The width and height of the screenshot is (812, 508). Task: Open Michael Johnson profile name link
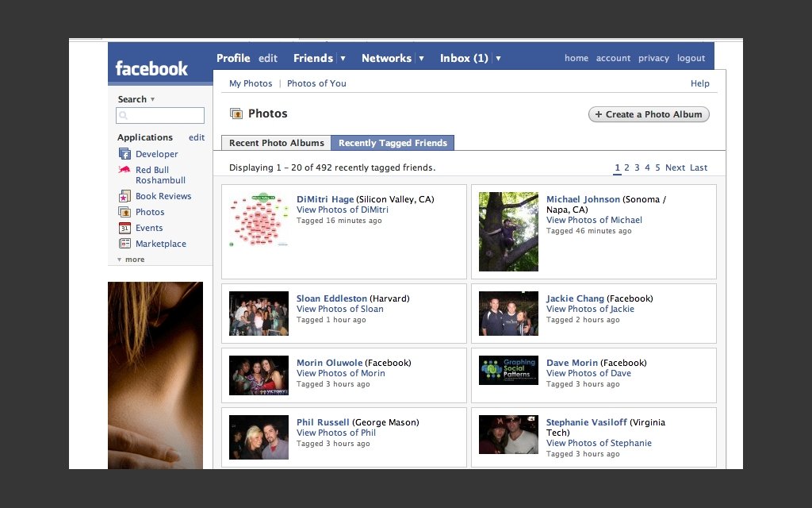point(583,199)
